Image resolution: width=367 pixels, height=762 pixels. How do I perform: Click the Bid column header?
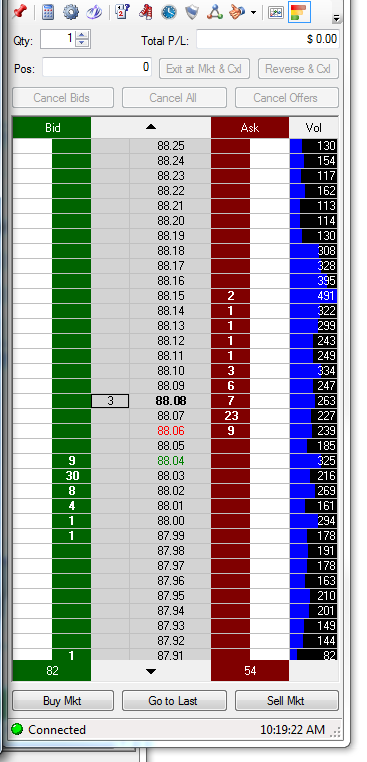point(52,128)
